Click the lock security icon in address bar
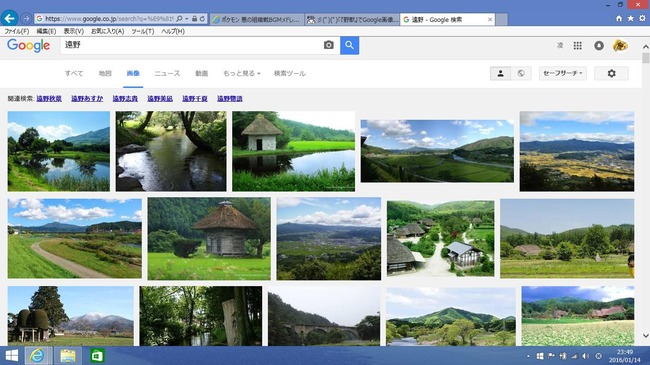 coord(194,19)
